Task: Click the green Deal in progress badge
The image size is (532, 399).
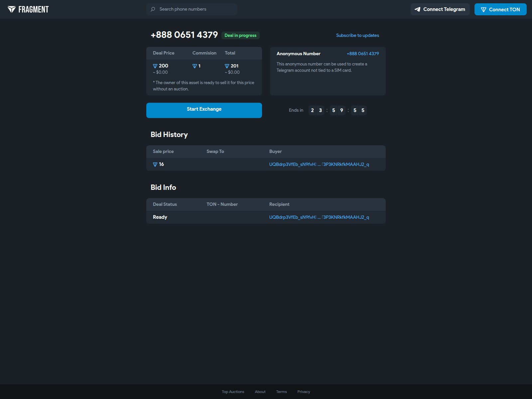Action: click(x=240, y=35)
